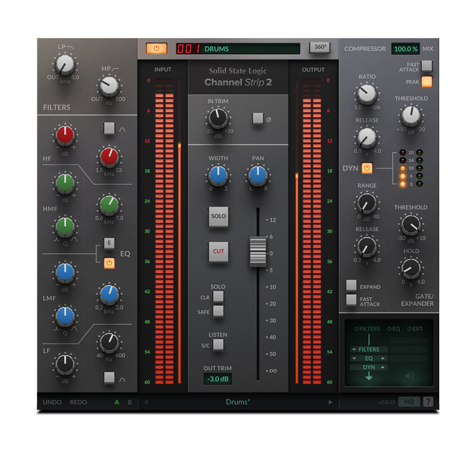Toggle the Solo SAFE button

tap(218, 311)
